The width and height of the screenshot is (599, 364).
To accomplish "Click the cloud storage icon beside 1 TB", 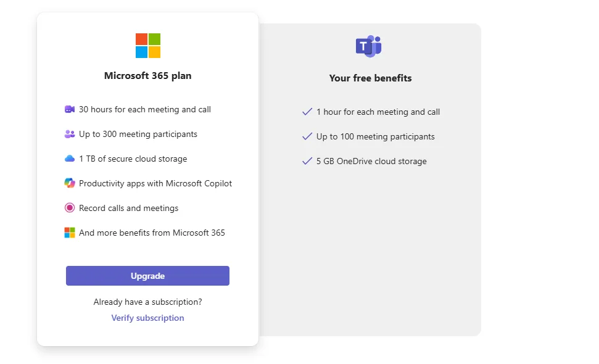I will pyautogui.click(x=70, y=158).
